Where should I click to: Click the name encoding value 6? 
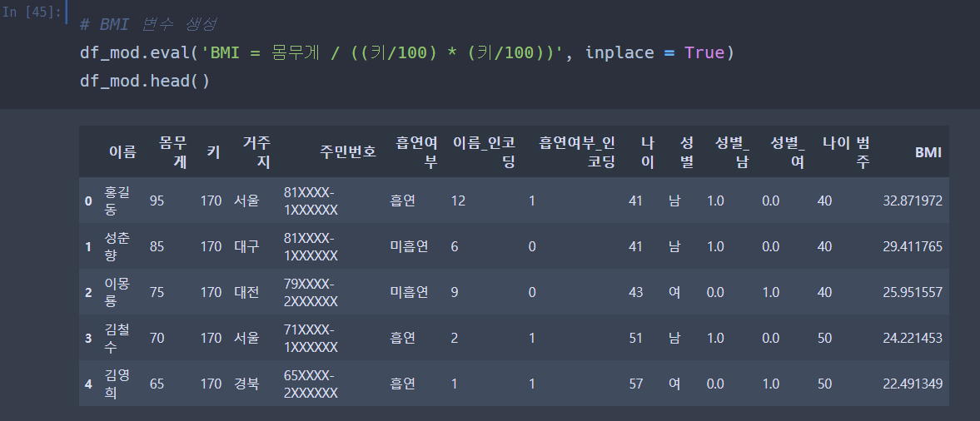[455, 246]
